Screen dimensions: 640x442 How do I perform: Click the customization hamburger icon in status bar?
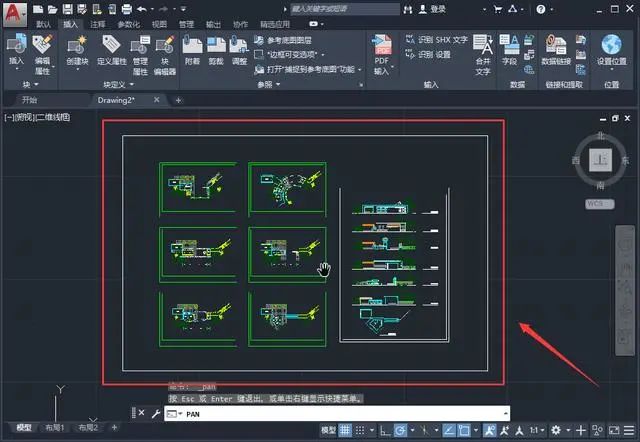click(629, 430)
